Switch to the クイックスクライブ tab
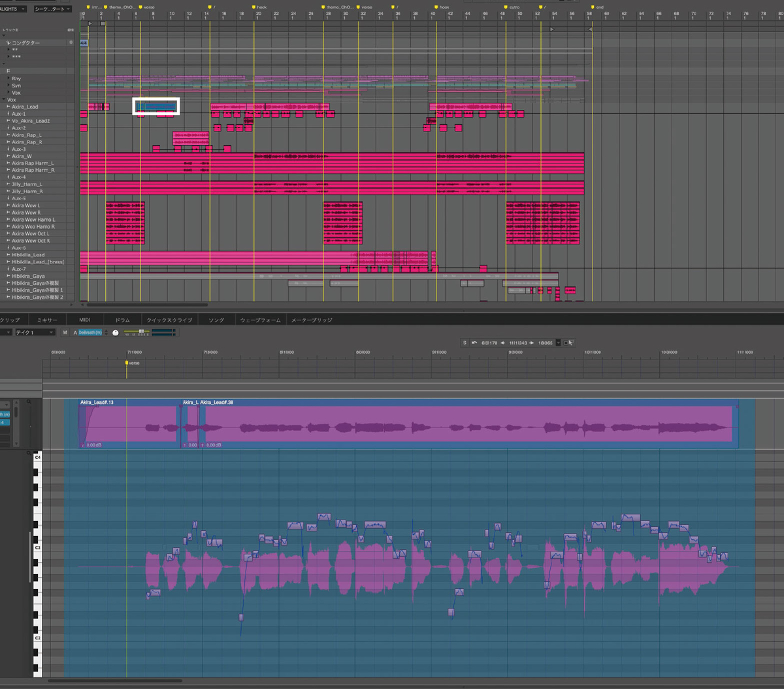This screenshot has width=784, height=689. coord(169,320)
